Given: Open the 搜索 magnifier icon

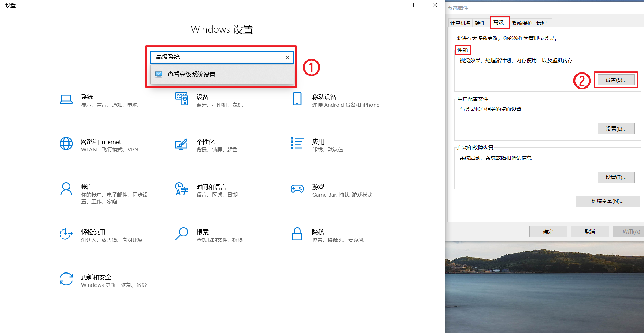Looking at the screenshot, I should pos(181,234).
